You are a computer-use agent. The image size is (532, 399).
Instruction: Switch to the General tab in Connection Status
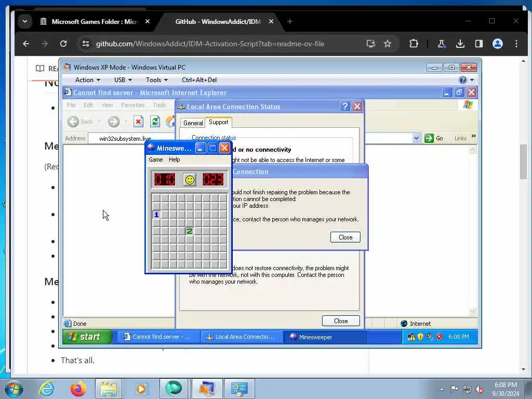193,123
